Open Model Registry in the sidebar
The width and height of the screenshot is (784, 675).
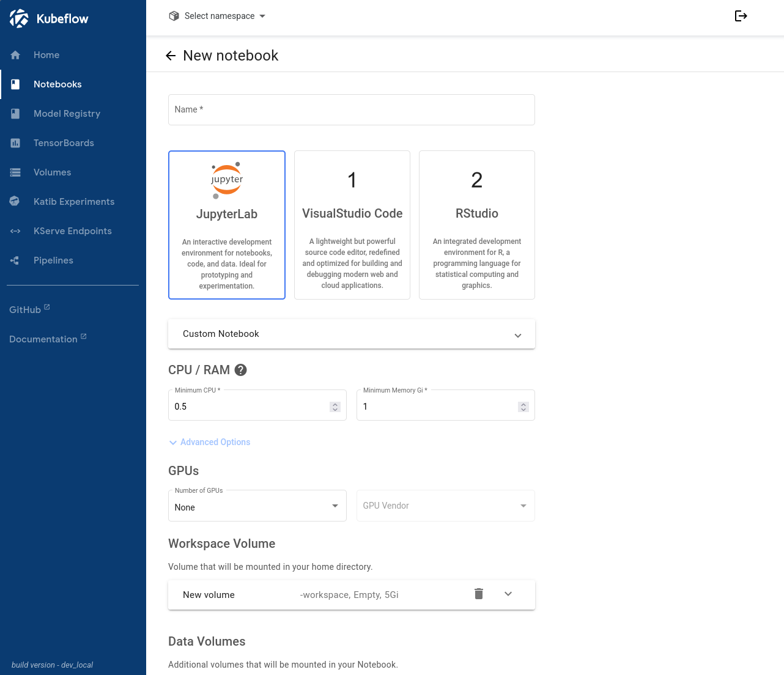(x=73, y=114)
